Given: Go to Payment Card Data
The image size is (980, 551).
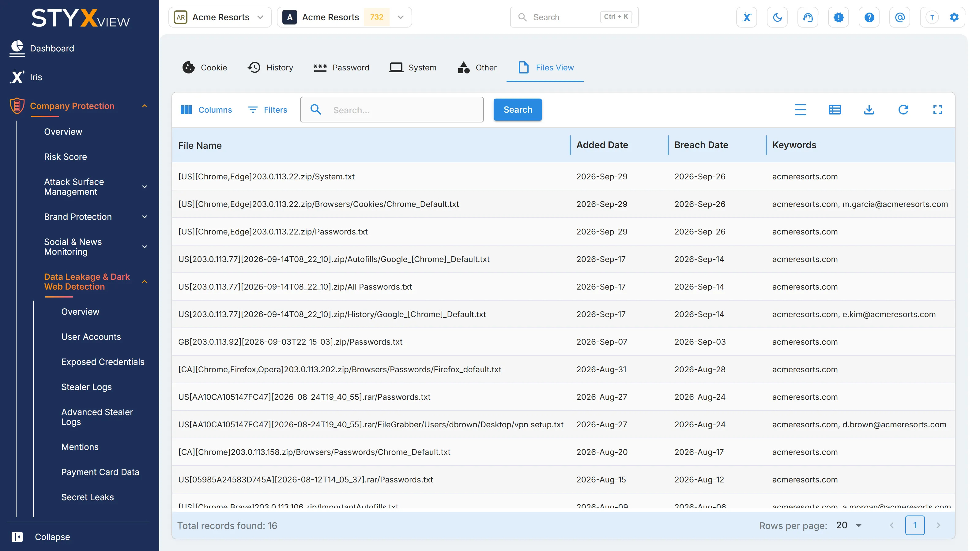Looking at the screenshot, I should click(100, 472).
